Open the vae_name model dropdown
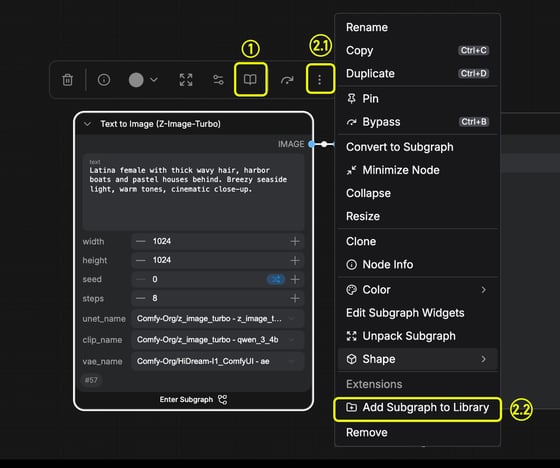The image size is (560, 468). click(218, 361)
